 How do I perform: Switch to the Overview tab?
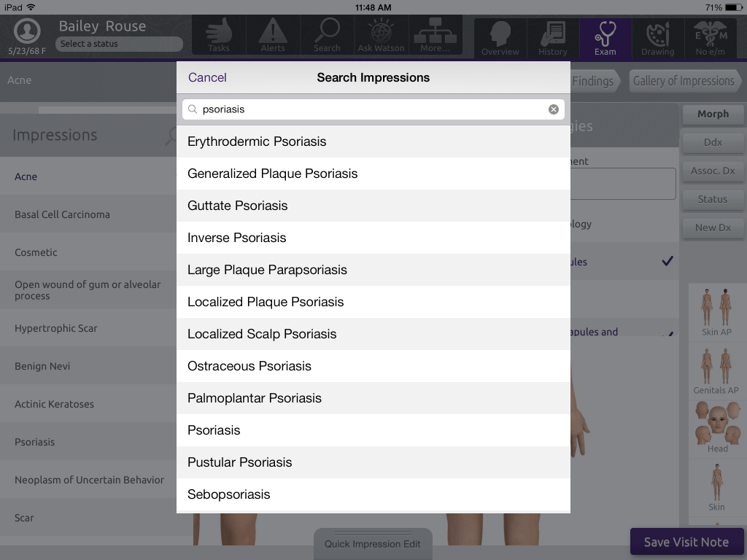click(500, 38)
